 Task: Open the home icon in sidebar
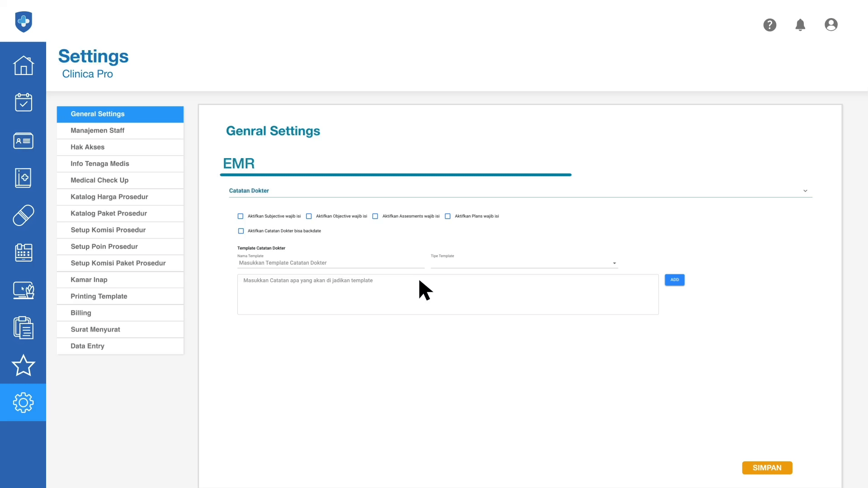pos(23,66)
